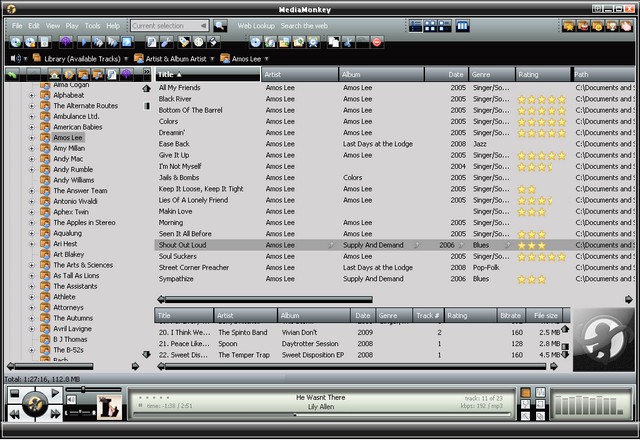Screen dimensions: 640x440
Task: Click the track seek progress bar
Action: [x=321, y=415]
